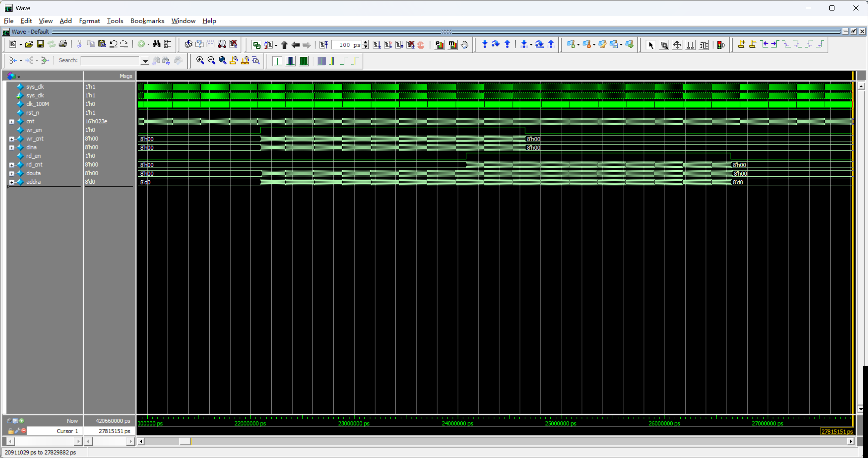Viewport: 868px width, 458px height.
Task: Click the Find binoculars icon
Action: tap(156, 44)
